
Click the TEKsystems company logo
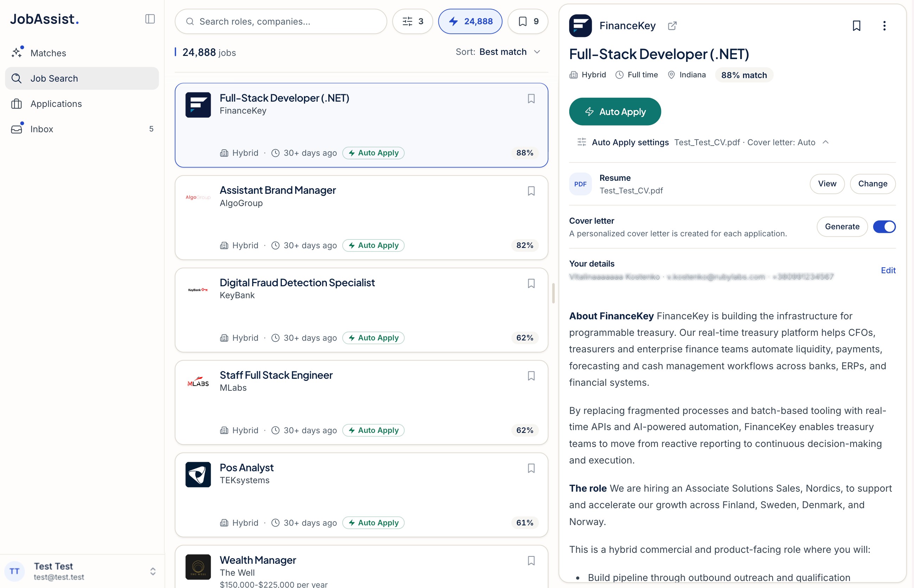click(198, 475)
